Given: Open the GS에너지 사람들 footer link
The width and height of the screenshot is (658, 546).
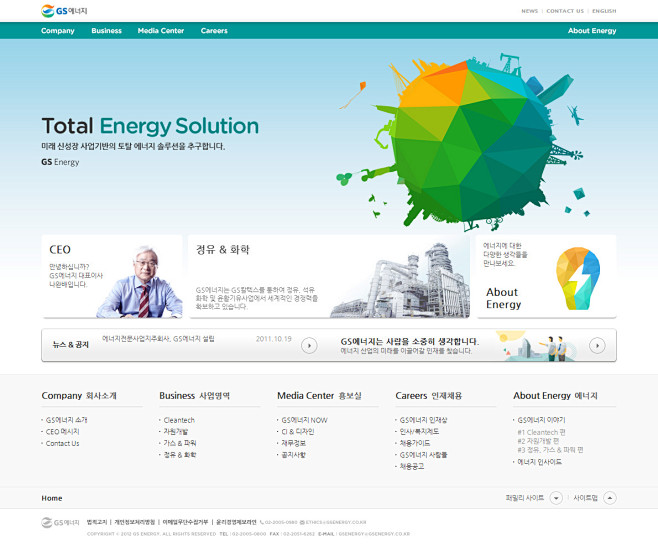Looking at the screenshot, I should click(x=423, y=455).
